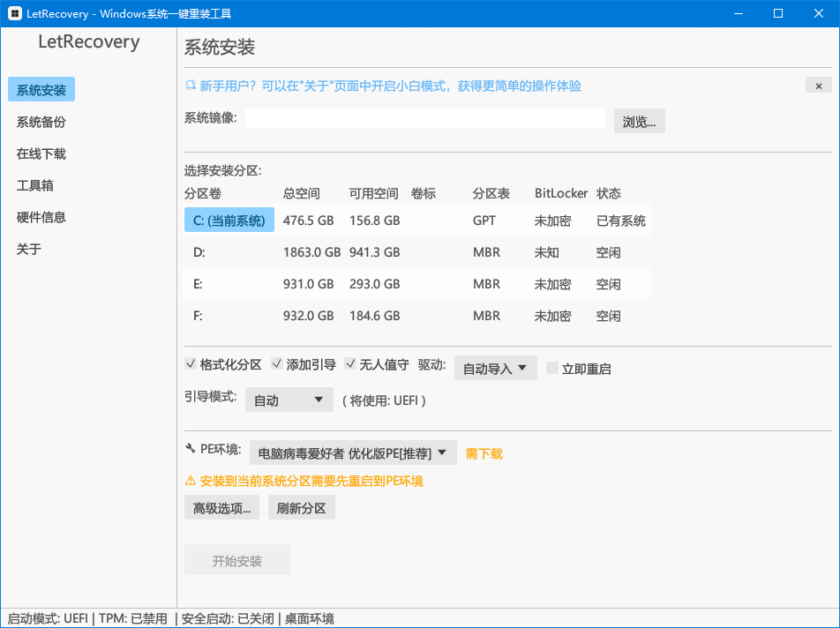
Task: Expand the 引导模式 自动 dropdown
Action: (289, 400)
